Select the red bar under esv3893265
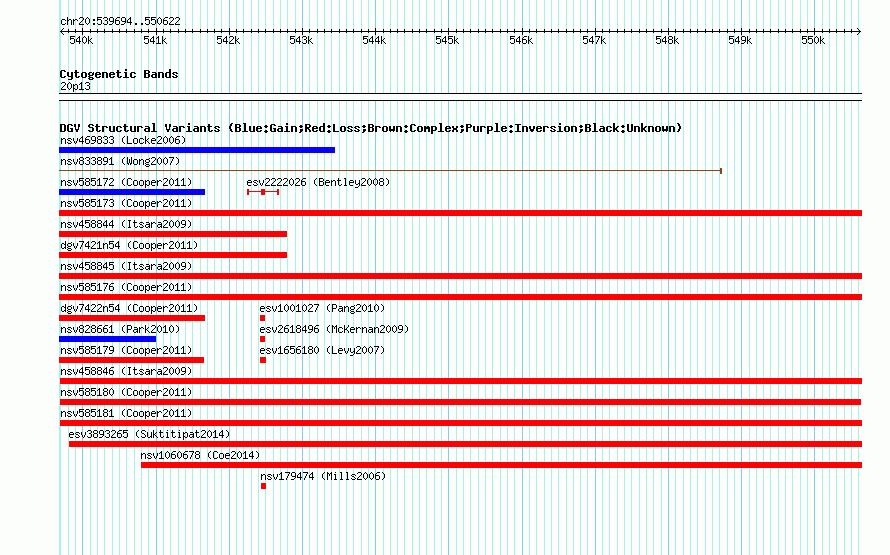The width and height of the screenshot is (890, 555). (465, 444)
